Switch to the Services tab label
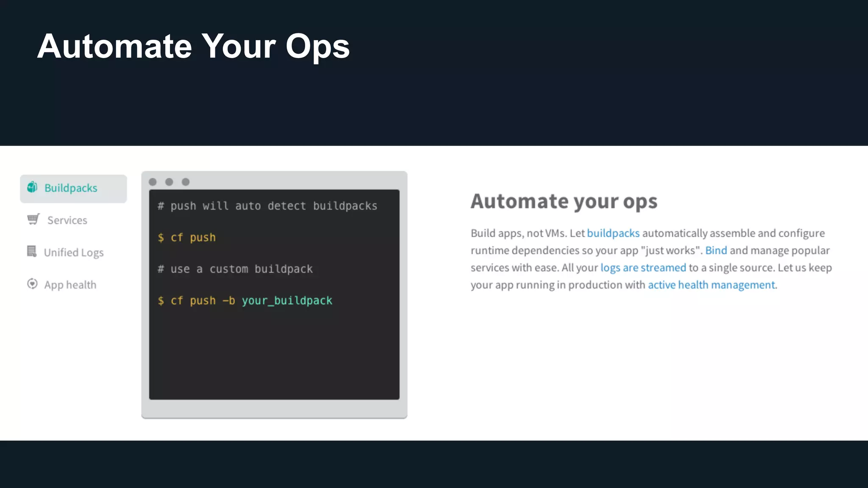Image resolution: width=868 pixels, height=488 pixels. point(67,220)
